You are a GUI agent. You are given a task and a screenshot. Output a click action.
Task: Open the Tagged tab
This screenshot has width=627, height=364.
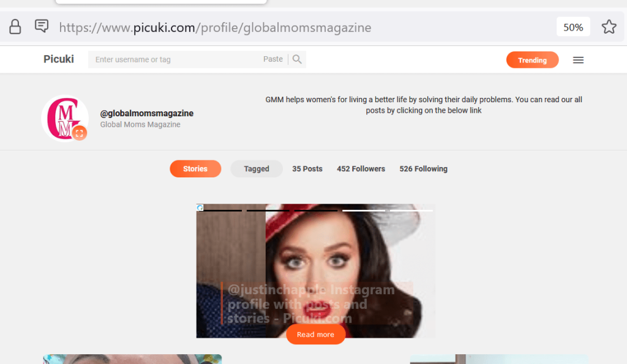pyautogui.click(x=257, y=169)
